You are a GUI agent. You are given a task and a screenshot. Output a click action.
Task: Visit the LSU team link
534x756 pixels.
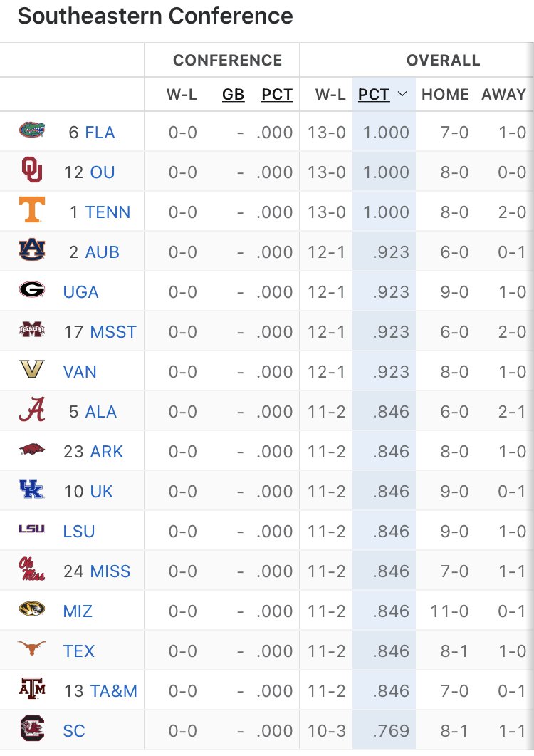pos(79,532)
